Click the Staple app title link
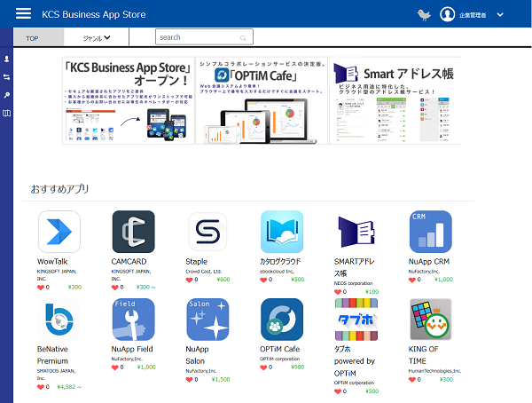 [x=197, y=262]
